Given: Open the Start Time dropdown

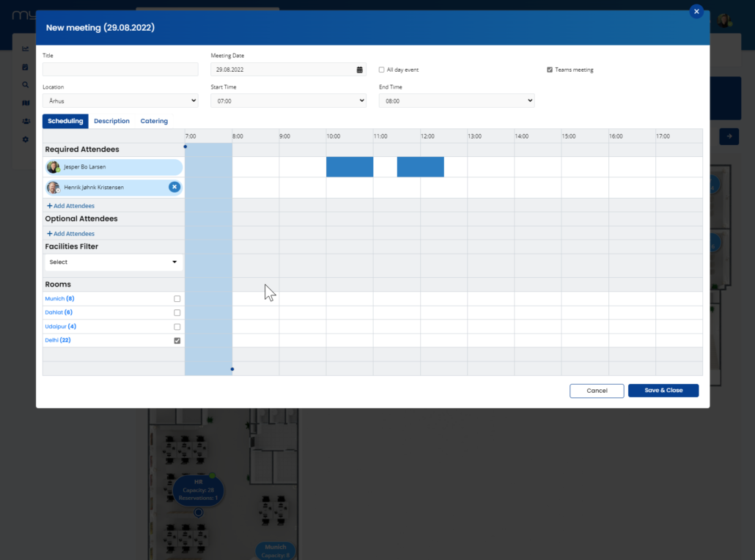Looking at the screenshot, I should (288, 100).
